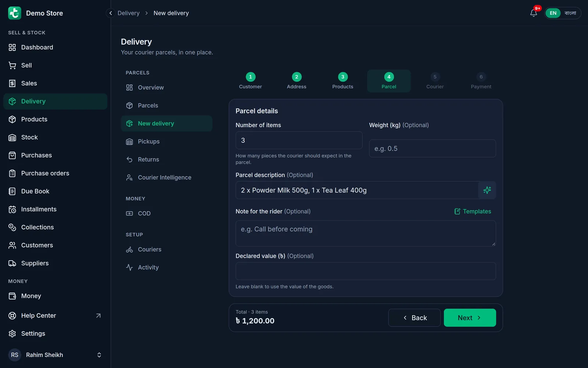Open the Templates picker for rider note
The height and width of the screenshot is (368, 588).
click(x=473, y=211)
